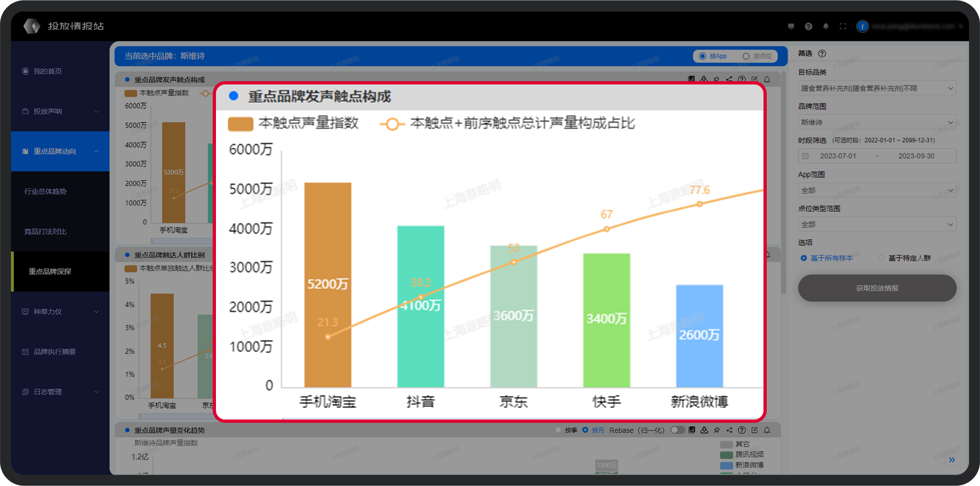The width and height of the screenshot is (980, 486).
Task: Open the help icon in the top header
Action: tap(808, 26)
